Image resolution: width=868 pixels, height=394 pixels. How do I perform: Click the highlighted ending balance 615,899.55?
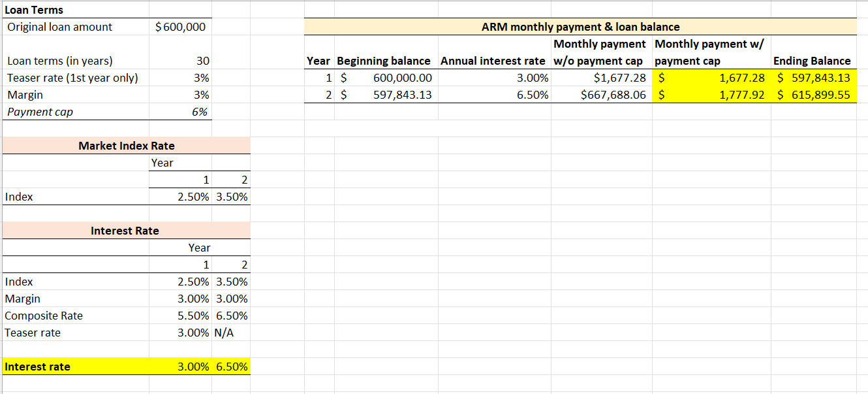[816, 95]
